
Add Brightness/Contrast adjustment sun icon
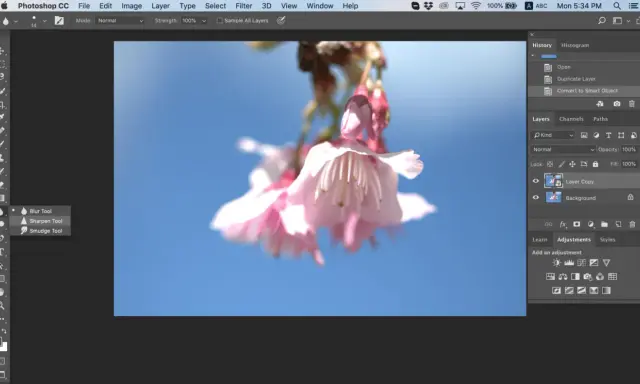pyautogui.click(x=556, y=263)
